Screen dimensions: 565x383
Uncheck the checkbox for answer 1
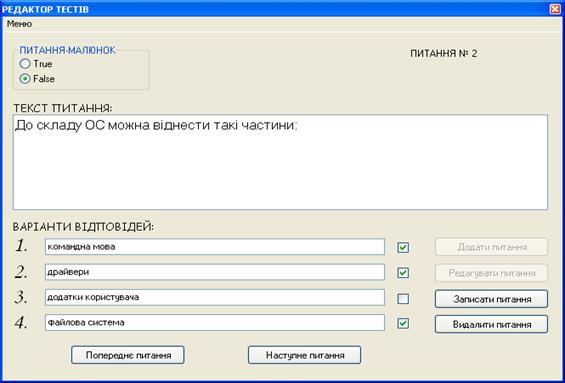403,248
